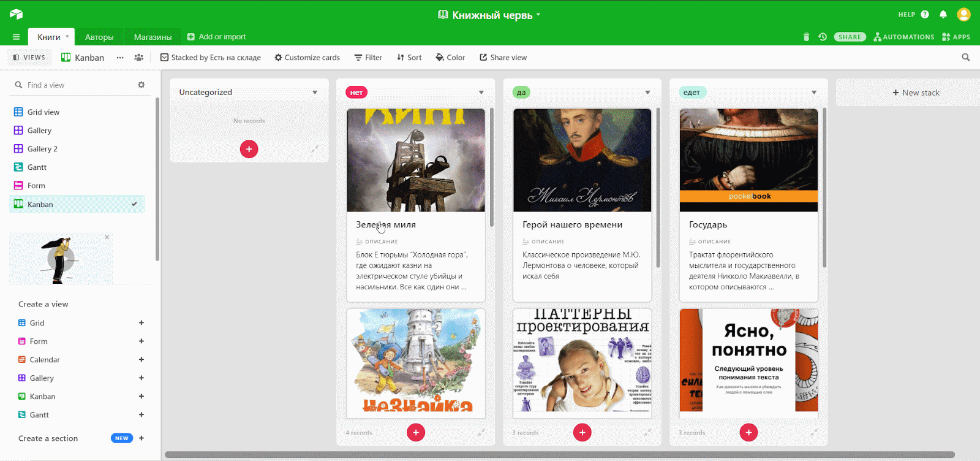Click the horizontal scrollbar at bottom

[559, 455]
